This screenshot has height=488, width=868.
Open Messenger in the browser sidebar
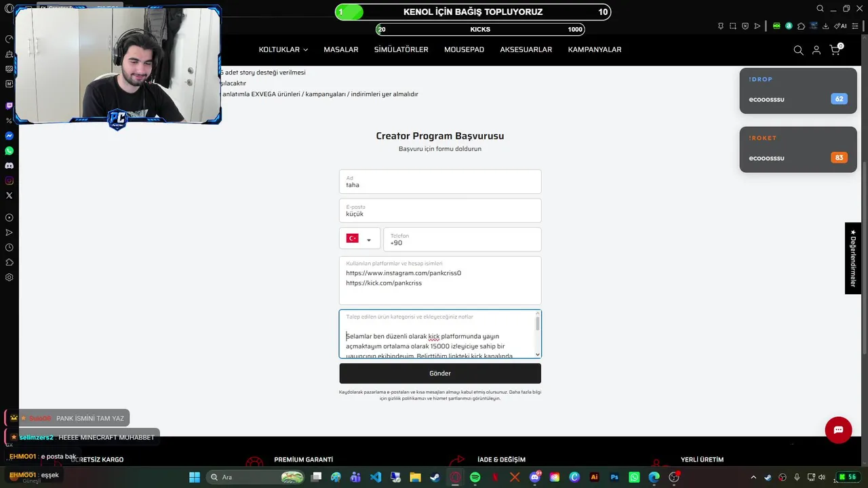click(9, 136)
